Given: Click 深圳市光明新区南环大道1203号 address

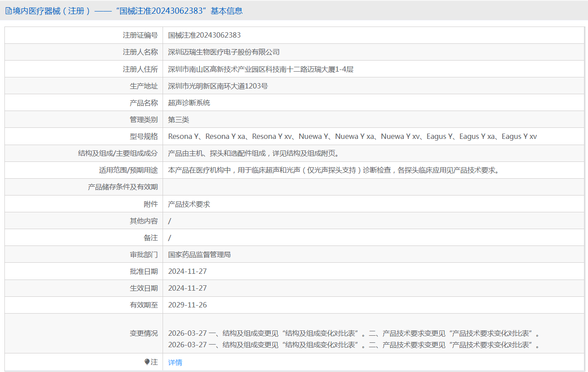Looking at the screenshot, I should (218, 86).
